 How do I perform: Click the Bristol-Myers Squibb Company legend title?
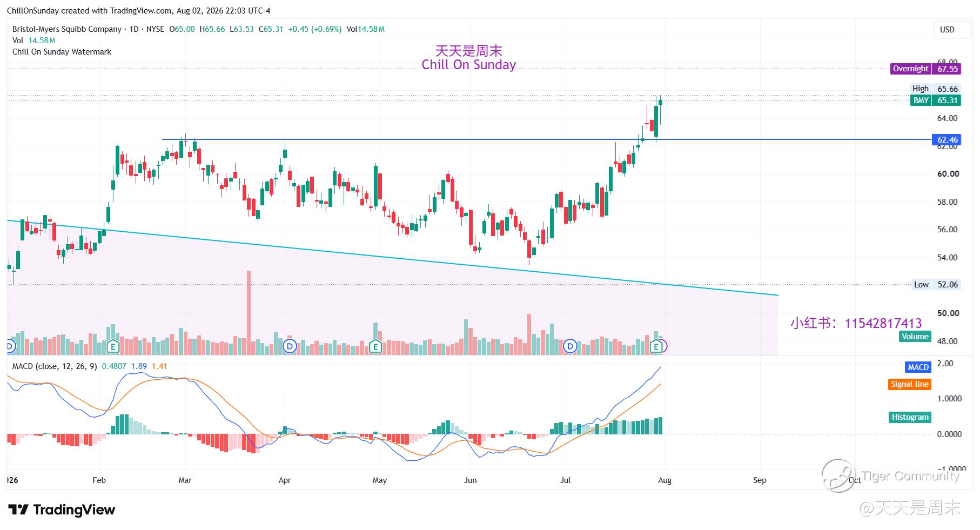(67, 29)
